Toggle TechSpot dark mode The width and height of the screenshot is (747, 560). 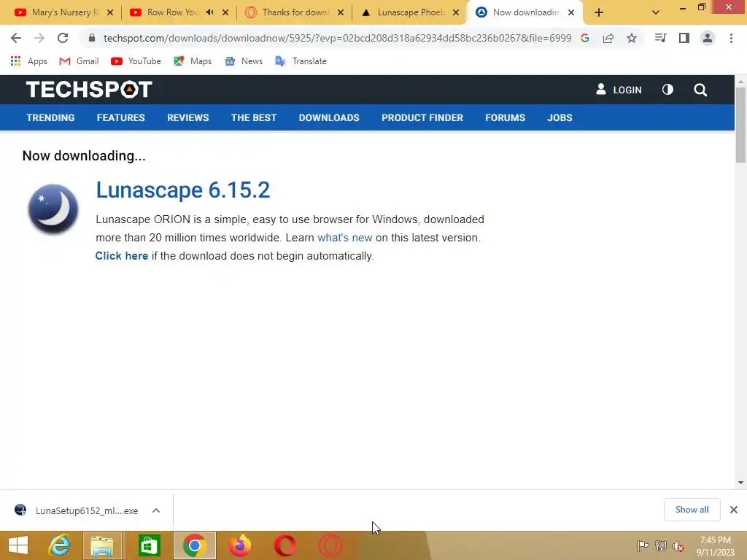click(x=668, y=90)
